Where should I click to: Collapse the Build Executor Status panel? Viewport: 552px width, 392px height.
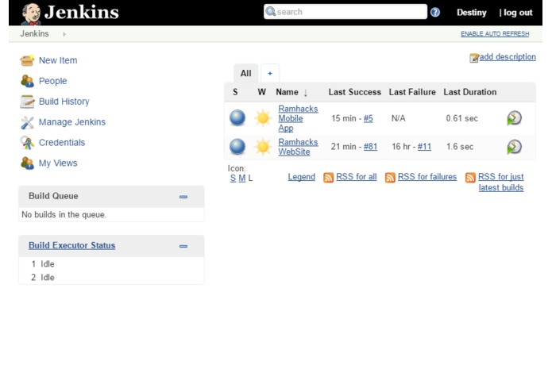click(x=183, y=246)
